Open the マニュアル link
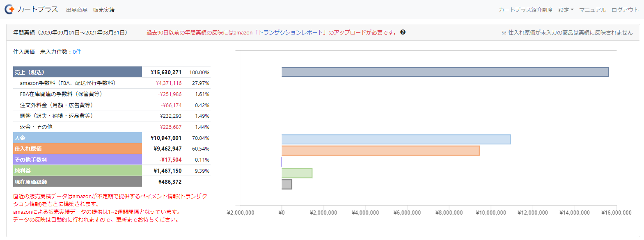Viewport: 644px width, 240px height. point(592,10)
